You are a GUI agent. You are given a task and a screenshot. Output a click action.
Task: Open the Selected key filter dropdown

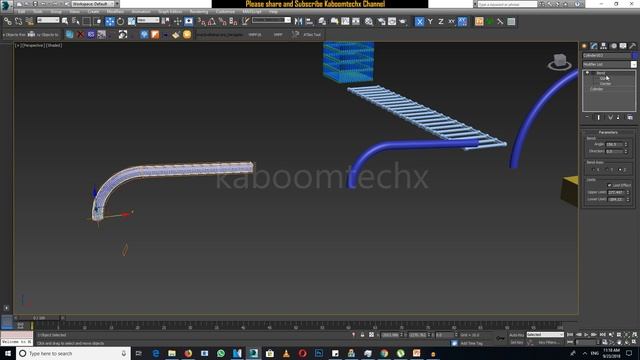pyautogui.click(x=545, y=335)
